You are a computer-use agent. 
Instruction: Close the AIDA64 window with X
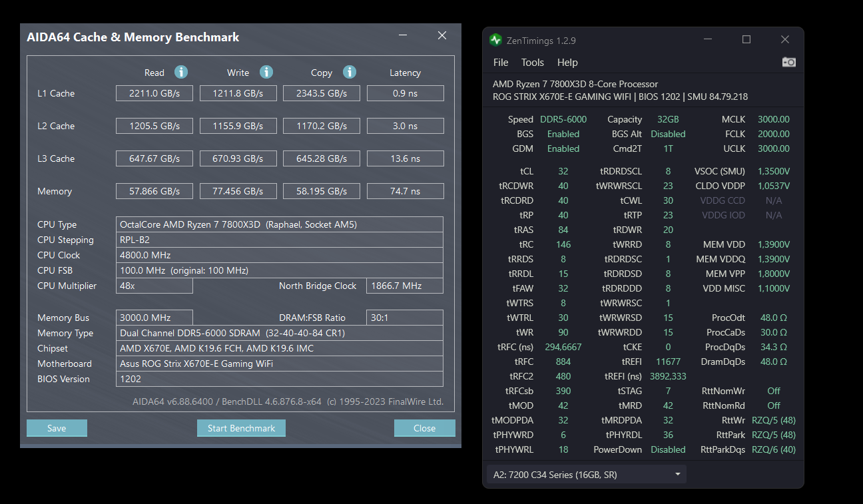click(442, 36)
